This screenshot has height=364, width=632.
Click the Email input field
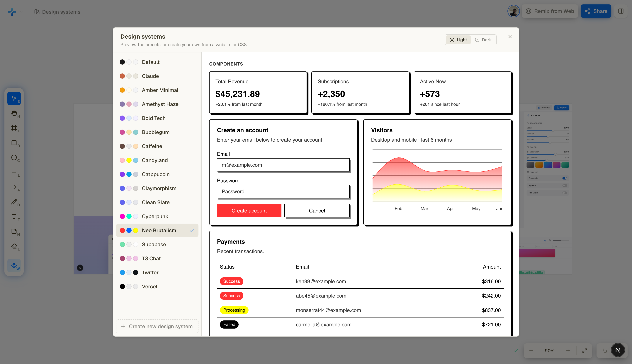tap(283, 165)
